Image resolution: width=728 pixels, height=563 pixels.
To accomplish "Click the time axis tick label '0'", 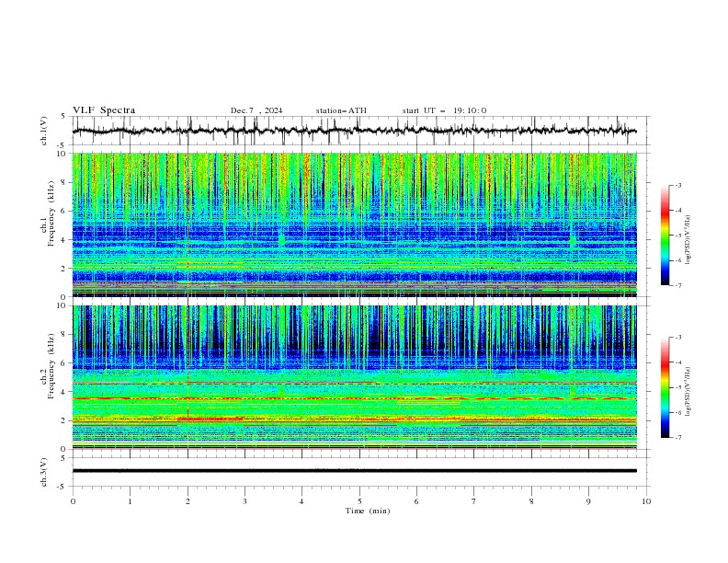I will click(73, 501).
